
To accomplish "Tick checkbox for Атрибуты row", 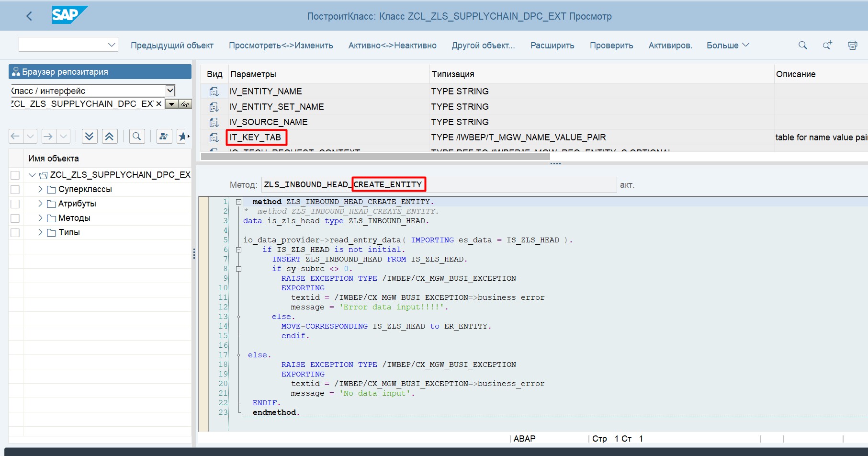I will tap(15, 204).
